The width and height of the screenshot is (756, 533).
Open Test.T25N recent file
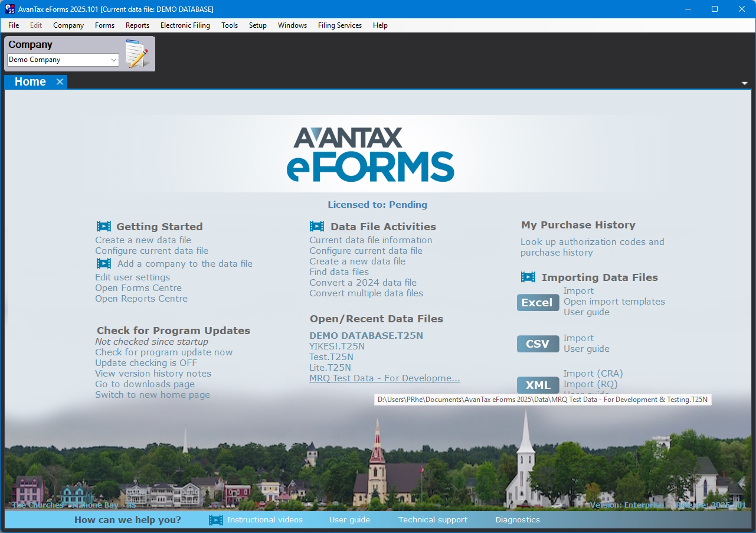click(331, 357)
